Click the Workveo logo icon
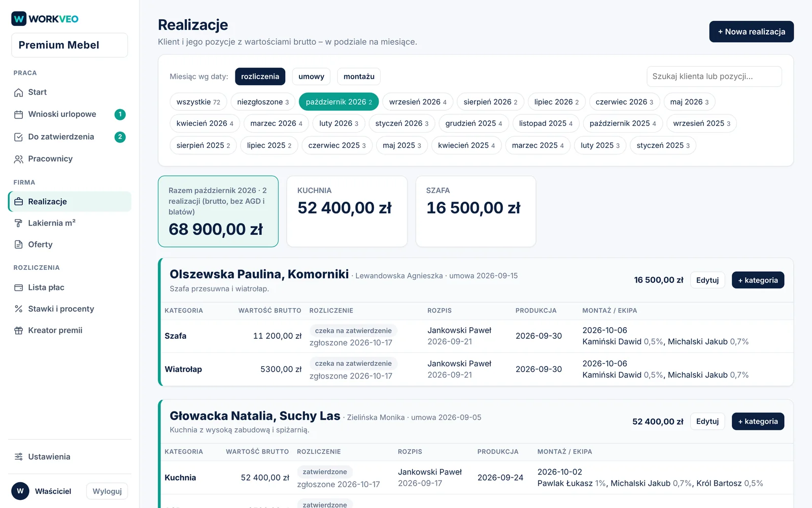The height and width of the screenshot is (508, 812). pyautogui.click(x=19, y=19)
